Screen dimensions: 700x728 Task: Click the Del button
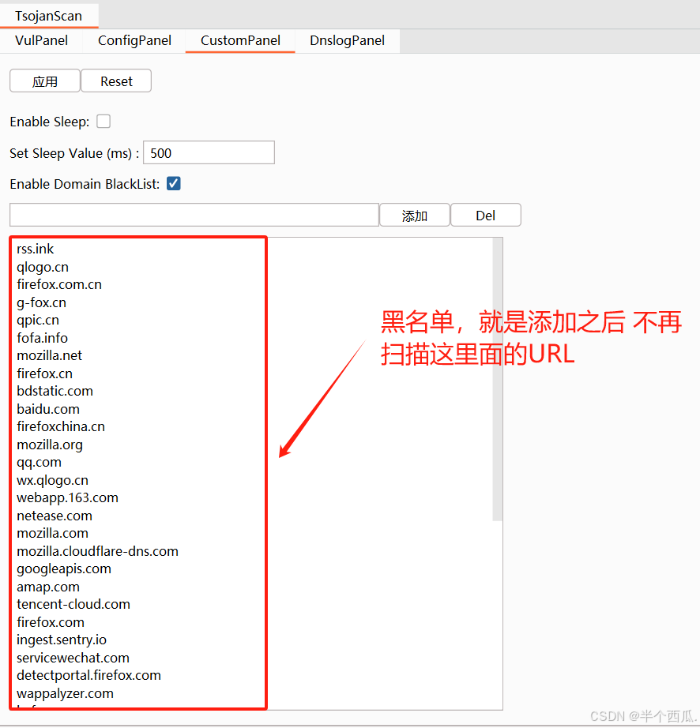point(486,215)
